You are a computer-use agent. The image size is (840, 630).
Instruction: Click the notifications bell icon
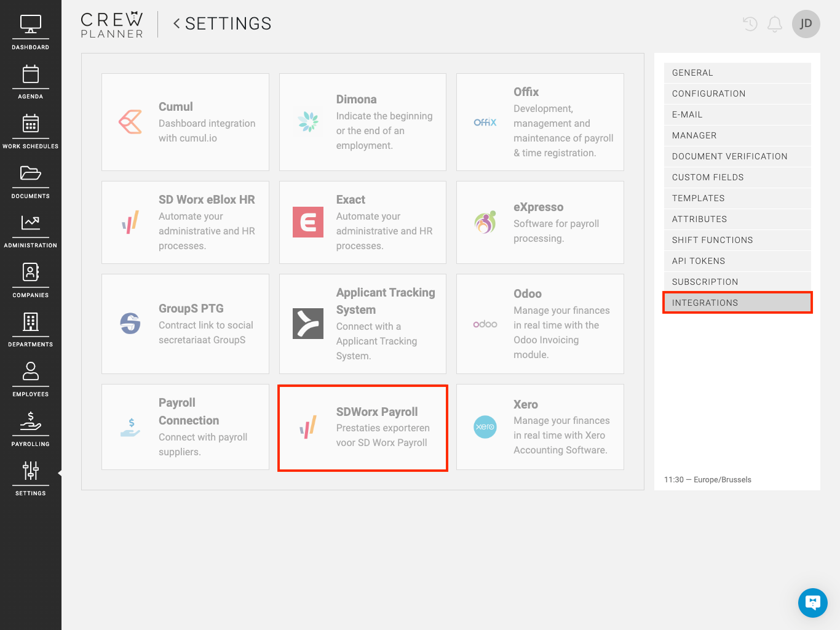coord(775,24)
